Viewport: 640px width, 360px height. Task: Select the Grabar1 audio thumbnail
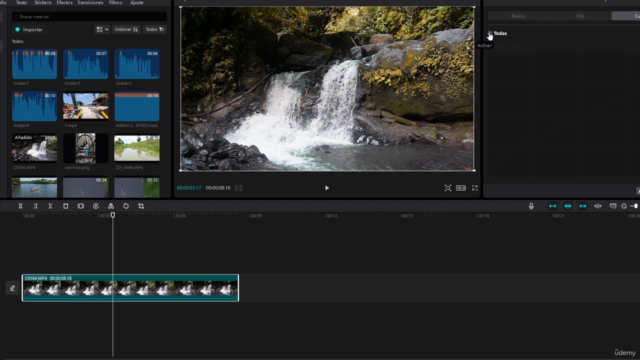click(x=34, y=64)
